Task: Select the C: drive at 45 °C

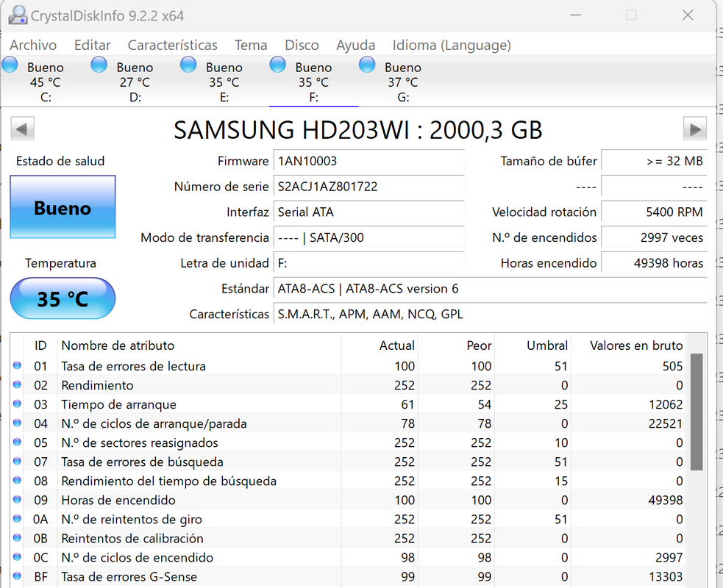Action: tap(45, 82)
